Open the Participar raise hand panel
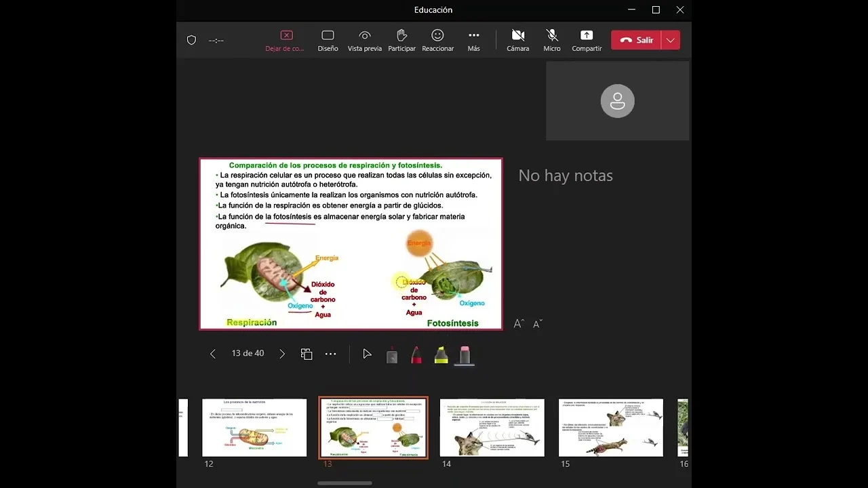The height and width of the screenshot is (488, 868). click(401, 40)
